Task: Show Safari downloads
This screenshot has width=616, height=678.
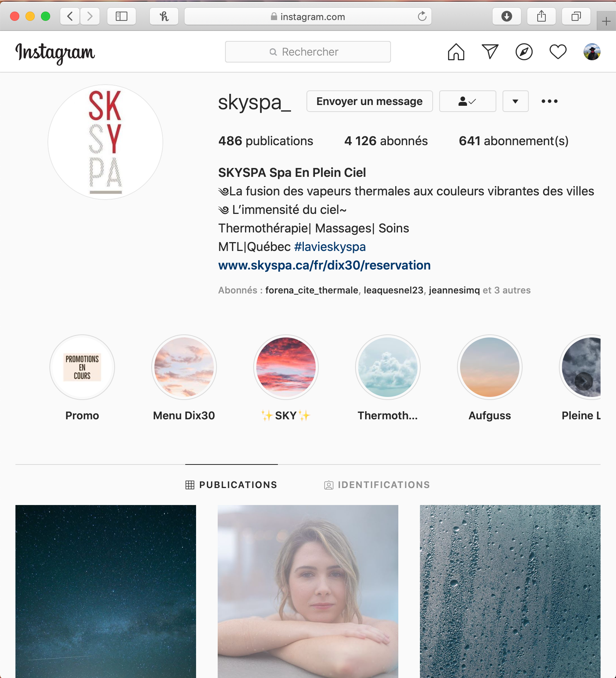Action: click(506, 16)
